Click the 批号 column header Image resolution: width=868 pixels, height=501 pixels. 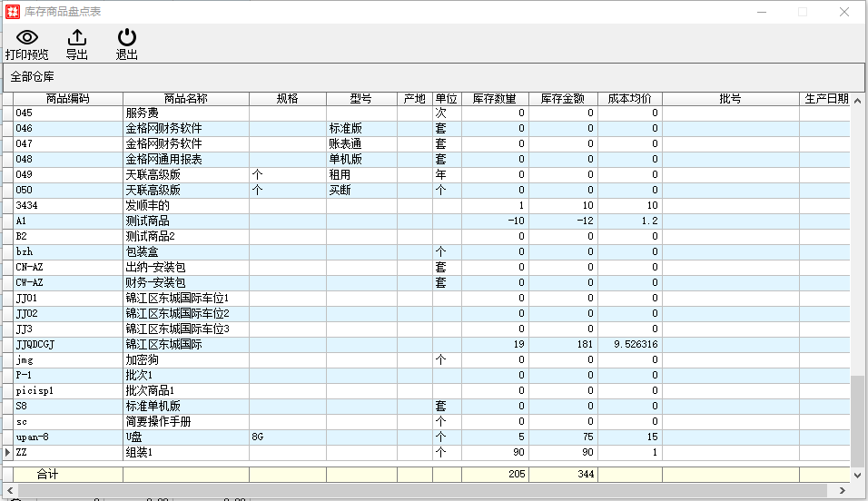[x=730, y=98]
